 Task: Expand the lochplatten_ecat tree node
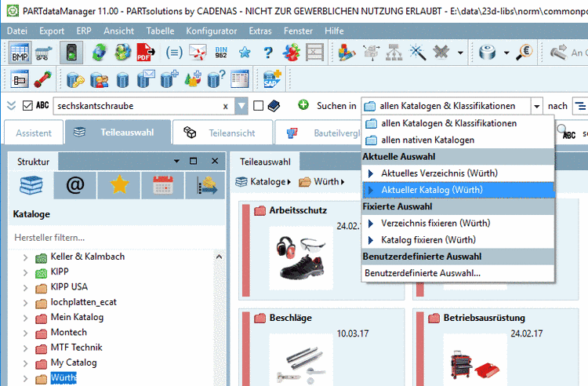click(25, 303)
